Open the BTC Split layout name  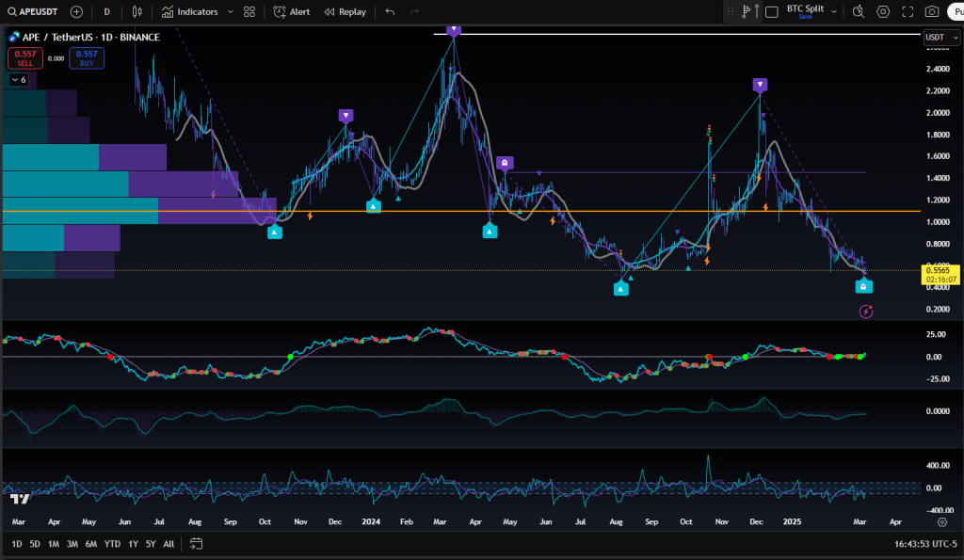(805, 9)
